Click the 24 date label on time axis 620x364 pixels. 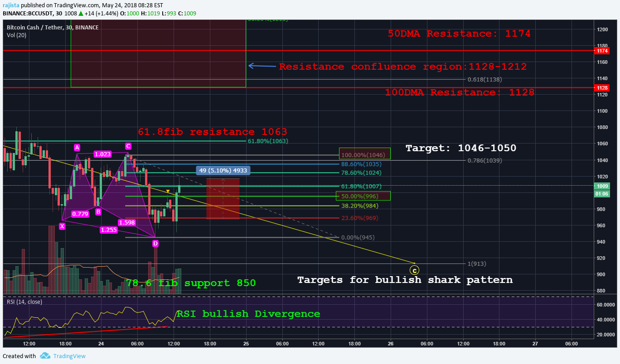coord(101,344)
